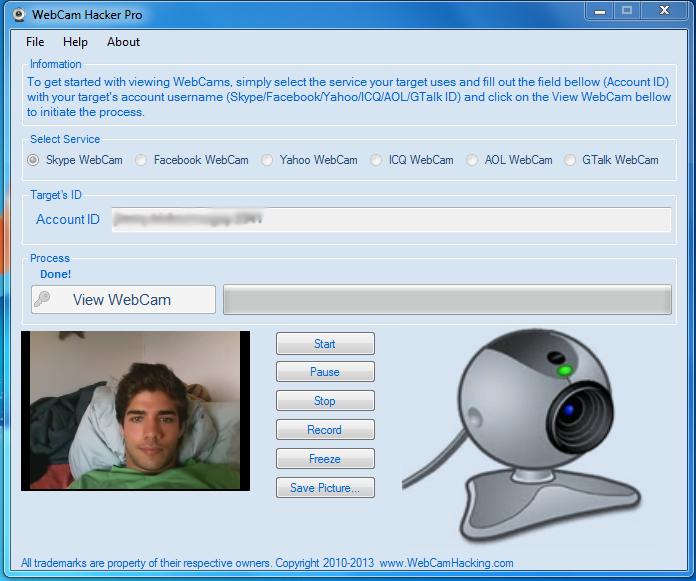Click the process progress bar
The width and height of the screenshot is (696, 581).
[x=447, y=300]
